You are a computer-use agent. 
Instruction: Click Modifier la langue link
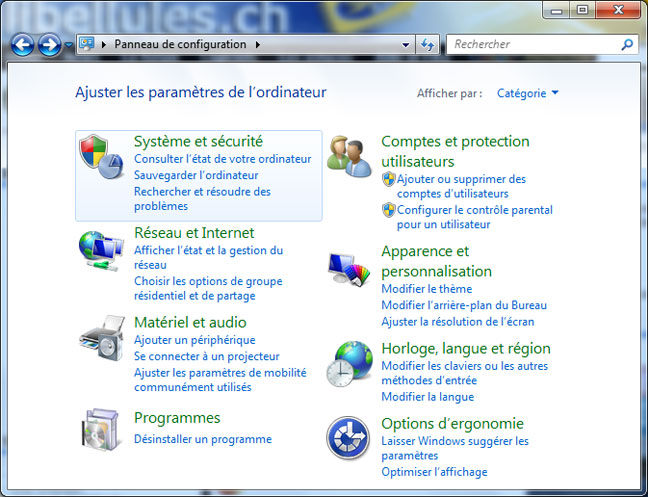428,397
